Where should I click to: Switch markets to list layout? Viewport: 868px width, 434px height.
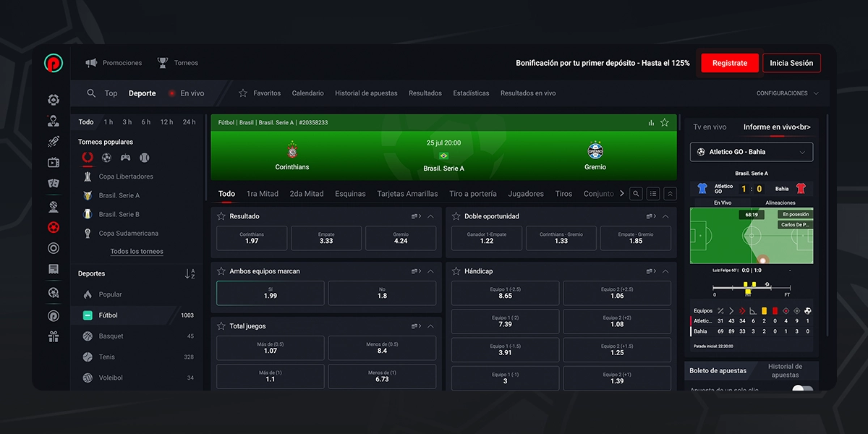(x=653, y=194)
